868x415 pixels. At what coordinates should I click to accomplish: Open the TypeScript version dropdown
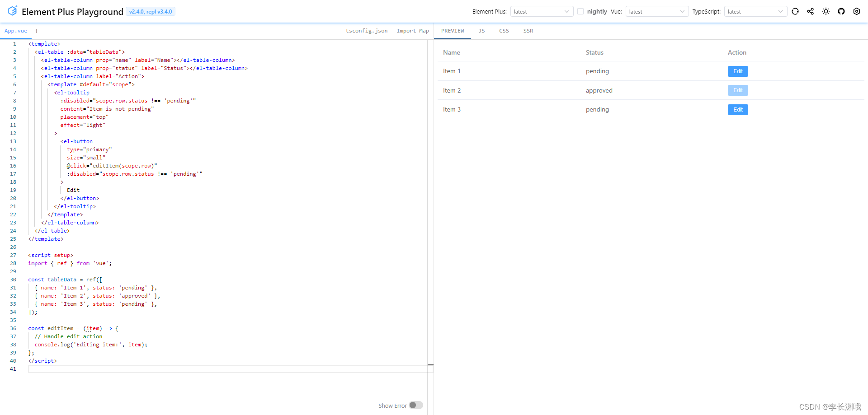pyautogui.click(x=755, y=11)
